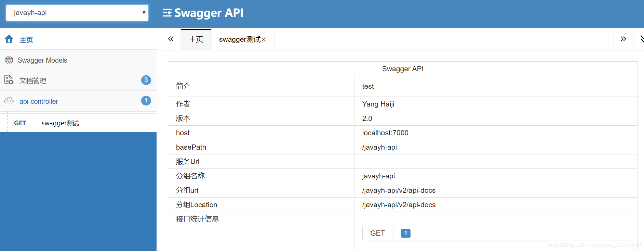Click the home icon next to 主页

[x=9, y=39]
